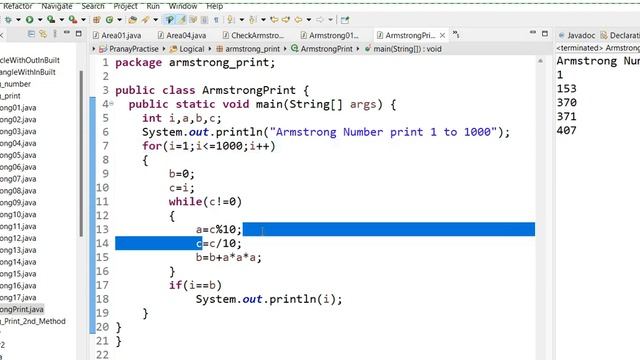
Task: Click console output line 407
Action: click(567, 131)
